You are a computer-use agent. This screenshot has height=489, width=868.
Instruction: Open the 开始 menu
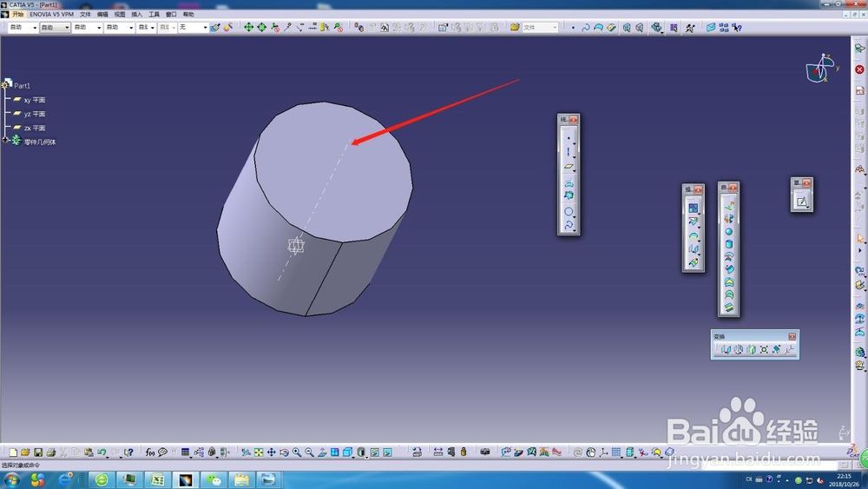tap(17, 15)
